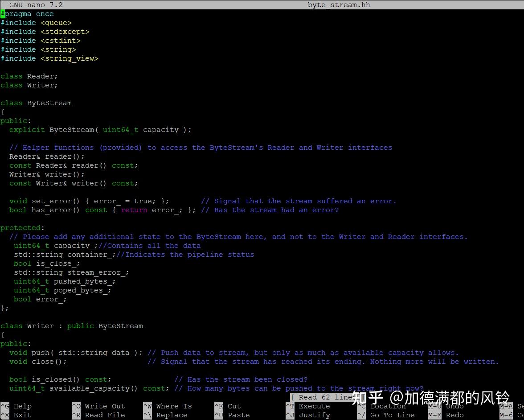
Task: Click the 'Writer& writer();' line without const
Action: [x=47, y=174]
